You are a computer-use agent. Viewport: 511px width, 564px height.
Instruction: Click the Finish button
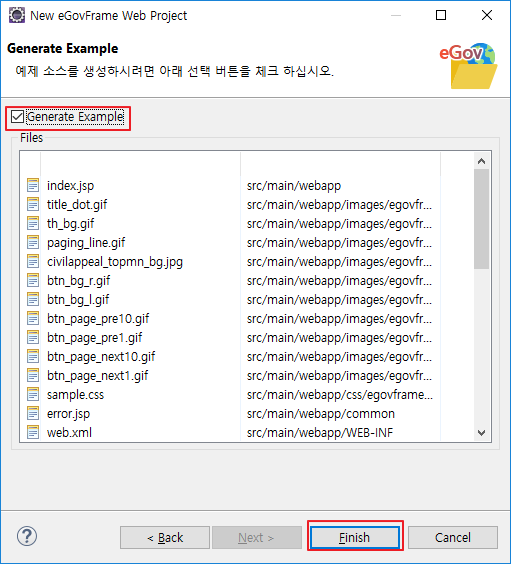355,538
